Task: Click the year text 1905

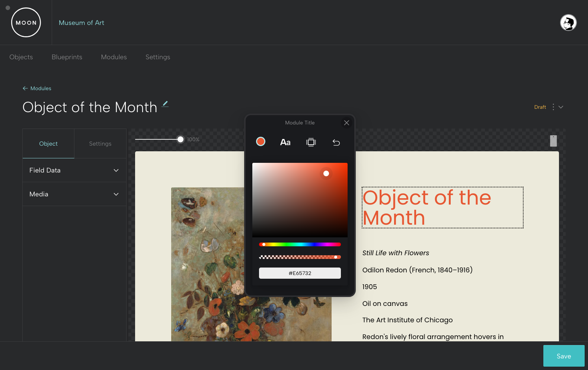Action: click(370, 287)
